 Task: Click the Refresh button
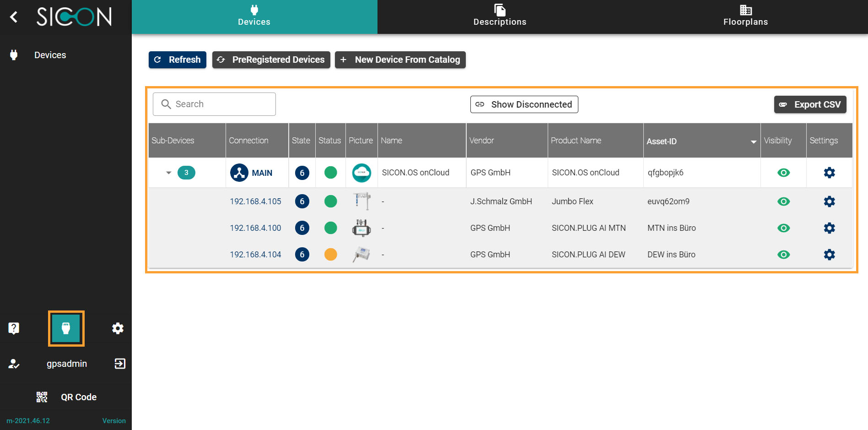click(178, 60)
